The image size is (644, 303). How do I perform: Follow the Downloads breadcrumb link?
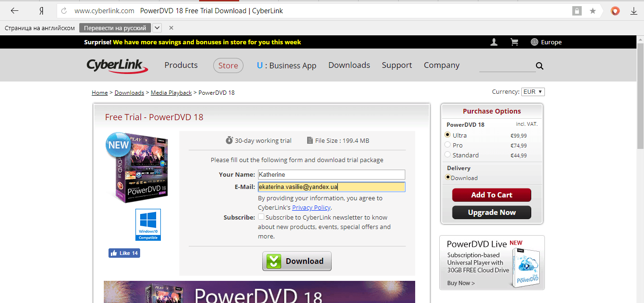click(129, 93)
